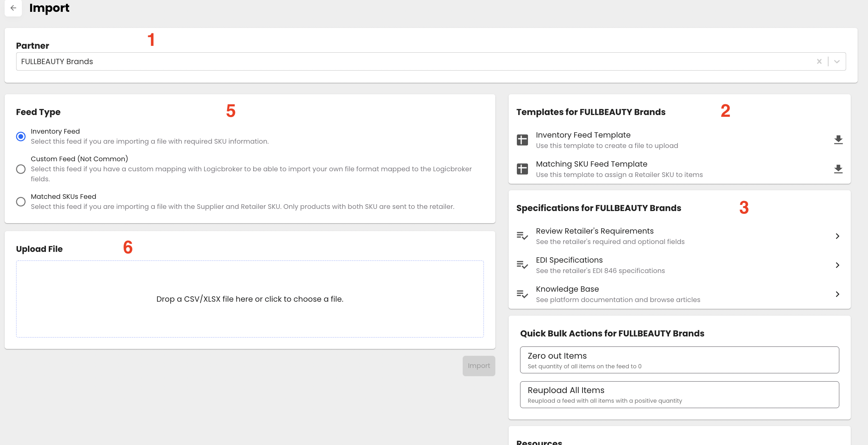Select the Custom Feed (Not Common) radio
The width and height of the screenshot is (868, 445).
pos(21,169)
